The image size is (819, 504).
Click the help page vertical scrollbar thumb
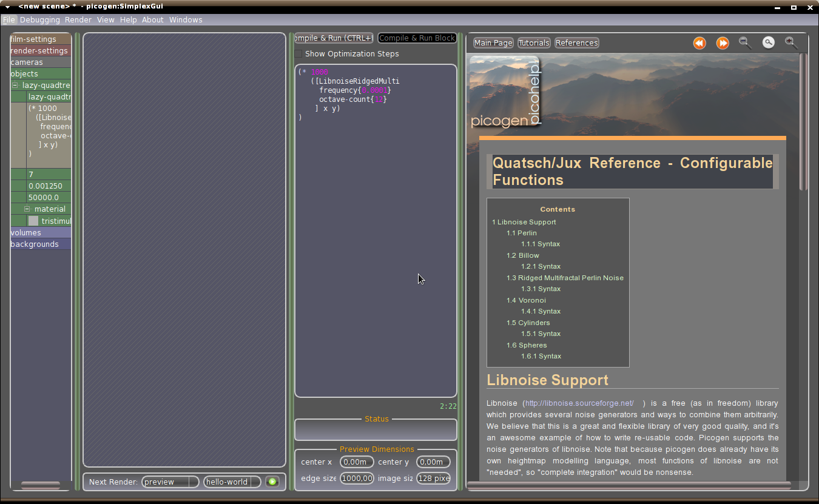click(x=803, y=121)
